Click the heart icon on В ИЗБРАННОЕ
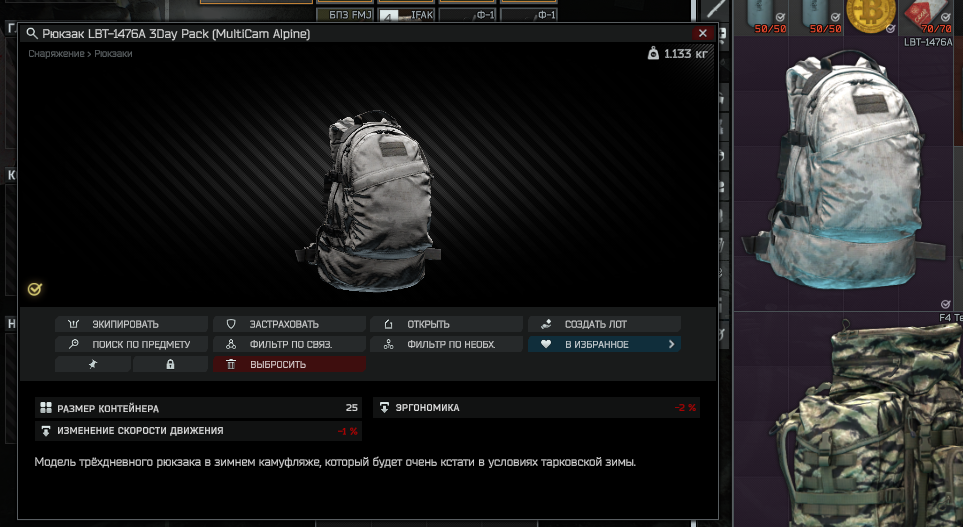 (545, 344)
